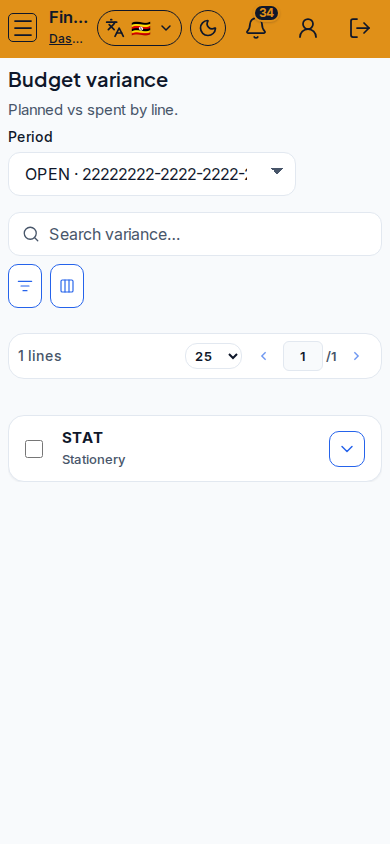This screenshot has height=844, width=390.
Task: Click the logout icon
Action: point(360,28)
